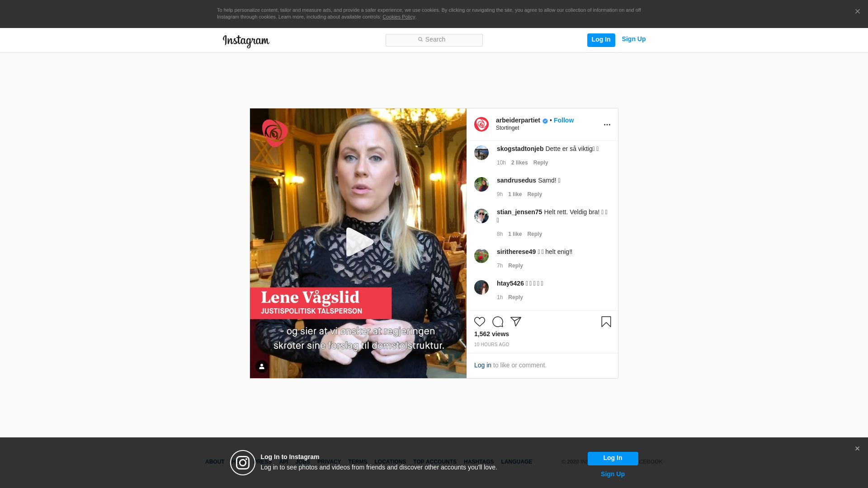Click the tagged people icon on video
Image resolution: width=868 pixels, height=488 pixels.
click(x=262, y=366)
